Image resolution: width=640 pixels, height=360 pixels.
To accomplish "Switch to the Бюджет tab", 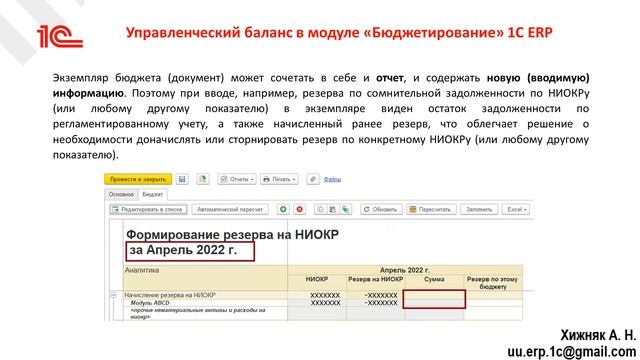I will coord(153,194).
